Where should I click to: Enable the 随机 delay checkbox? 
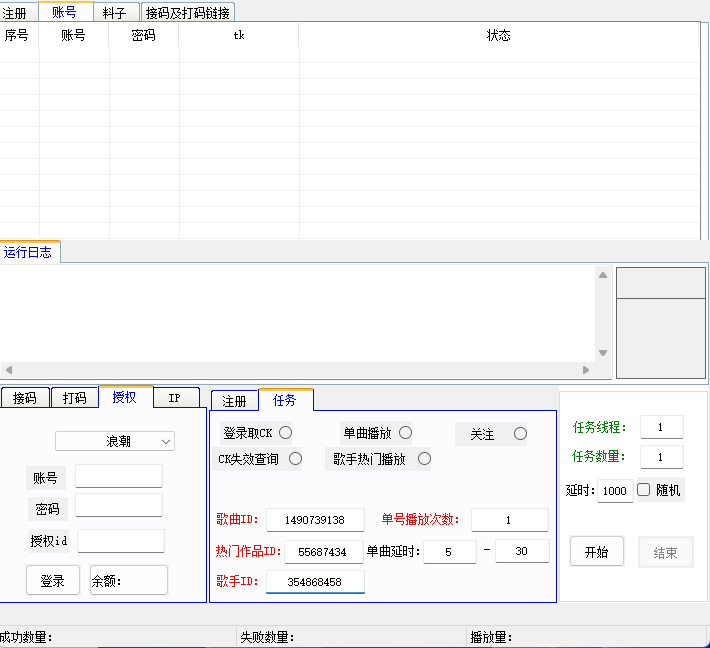coord(644,490)
